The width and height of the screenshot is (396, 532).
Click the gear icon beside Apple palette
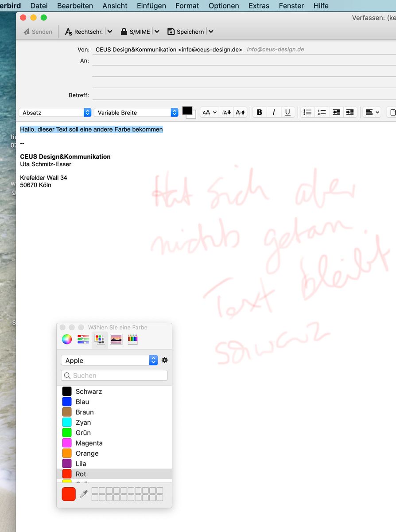tap(165, 360)
